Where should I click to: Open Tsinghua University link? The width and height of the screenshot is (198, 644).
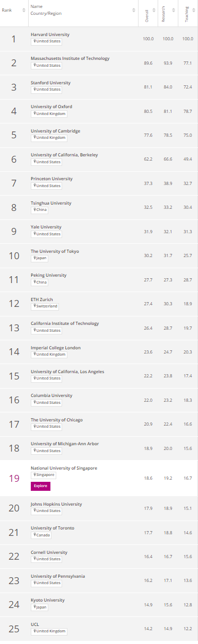tap(51, 203)
